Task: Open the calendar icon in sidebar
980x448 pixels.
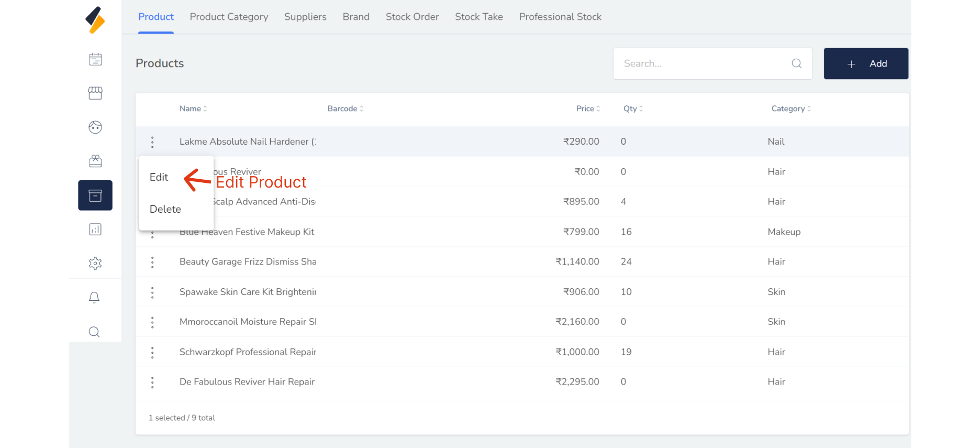Action: point(95,59)
